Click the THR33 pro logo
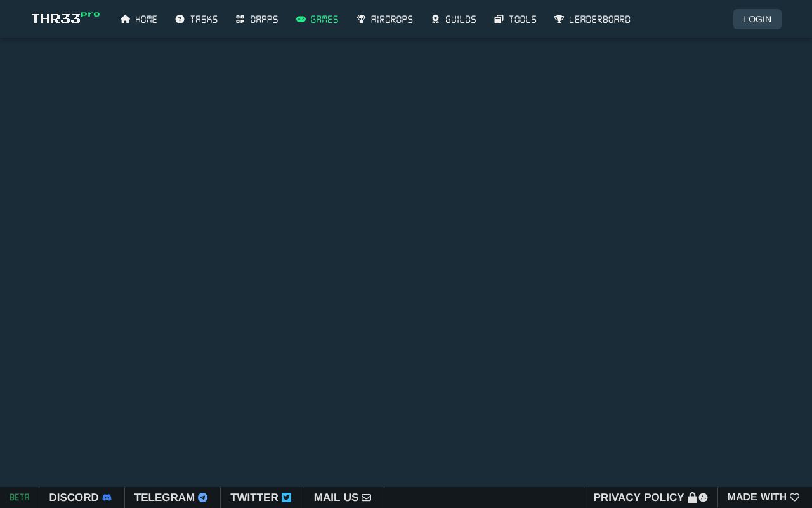Screen dimensions: 812x508 65,18
